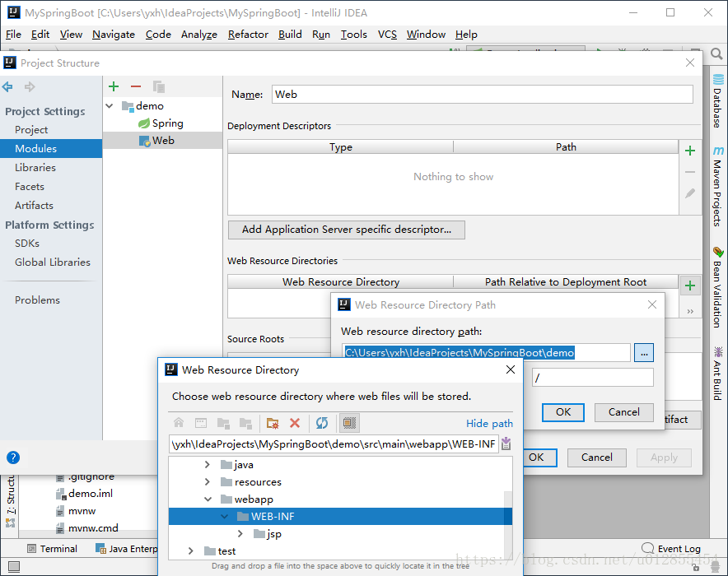Click the copy module icon
Viewport: 728px width, 576px height.
tap(159, 86)
